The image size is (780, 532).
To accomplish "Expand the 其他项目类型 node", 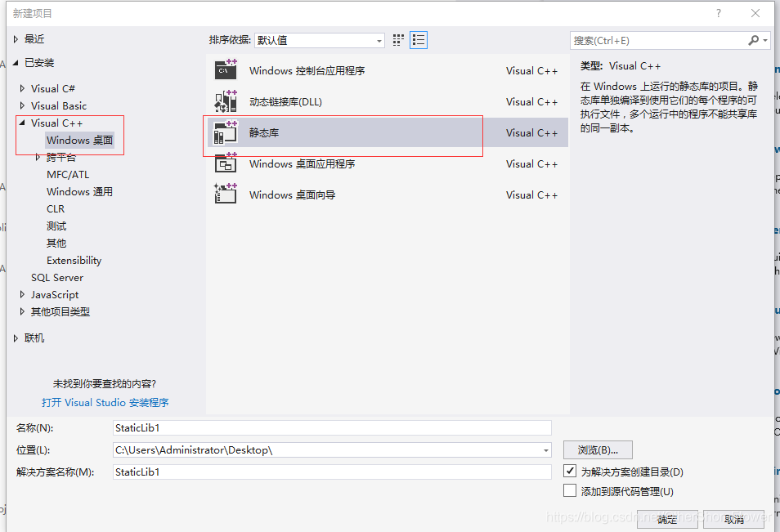I will (x=22, y=311).
